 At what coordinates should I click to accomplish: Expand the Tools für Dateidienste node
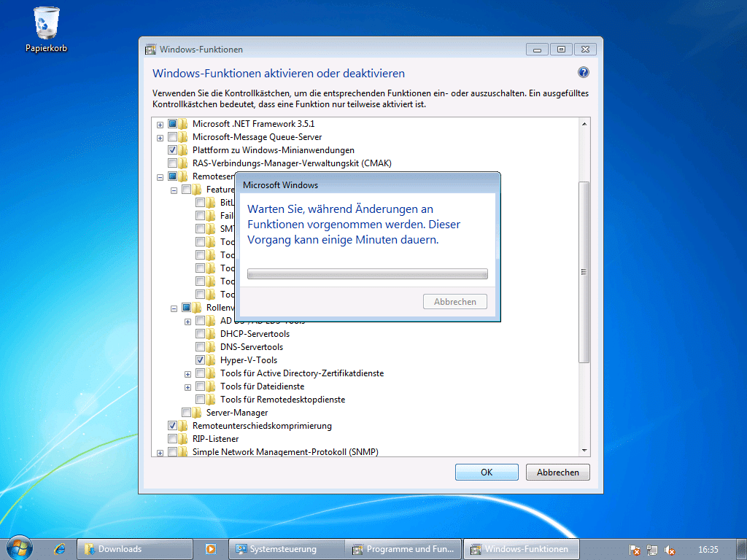coord(187,388)
